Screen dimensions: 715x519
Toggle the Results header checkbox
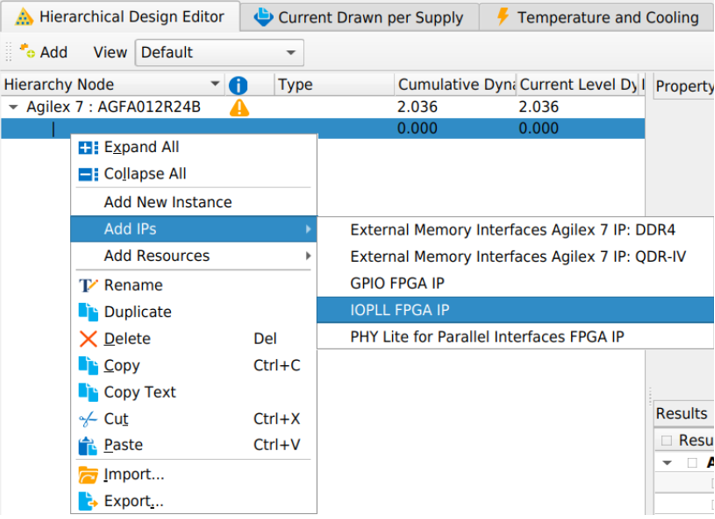tap(666, 440)
